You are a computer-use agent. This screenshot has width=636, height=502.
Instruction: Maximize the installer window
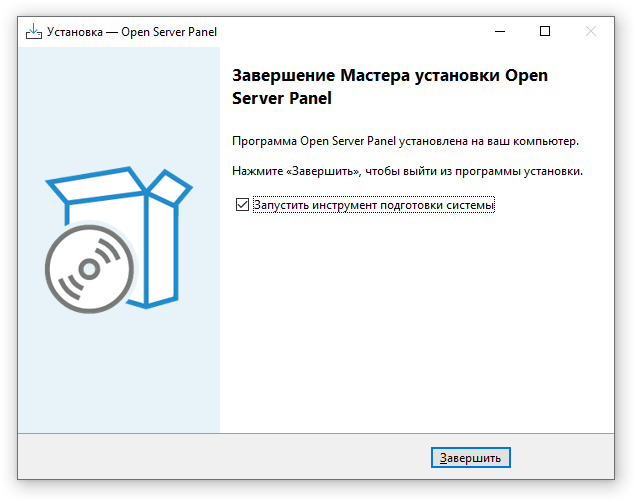tap(545, 32)
